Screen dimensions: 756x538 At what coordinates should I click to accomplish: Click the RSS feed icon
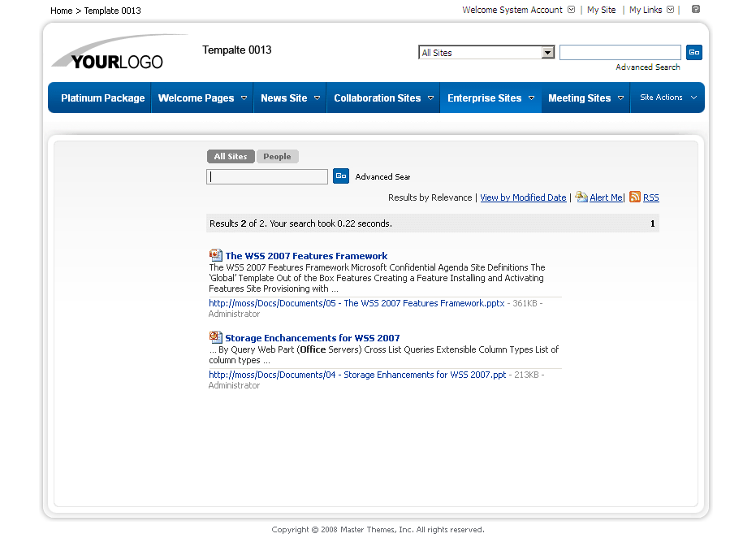click(x=635, y=197)
